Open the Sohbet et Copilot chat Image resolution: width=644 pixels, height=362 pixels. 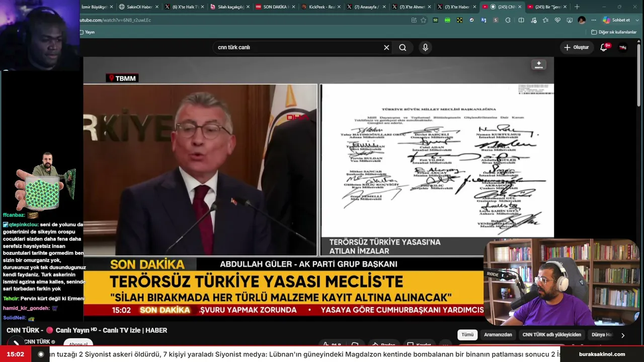(616, 20)
